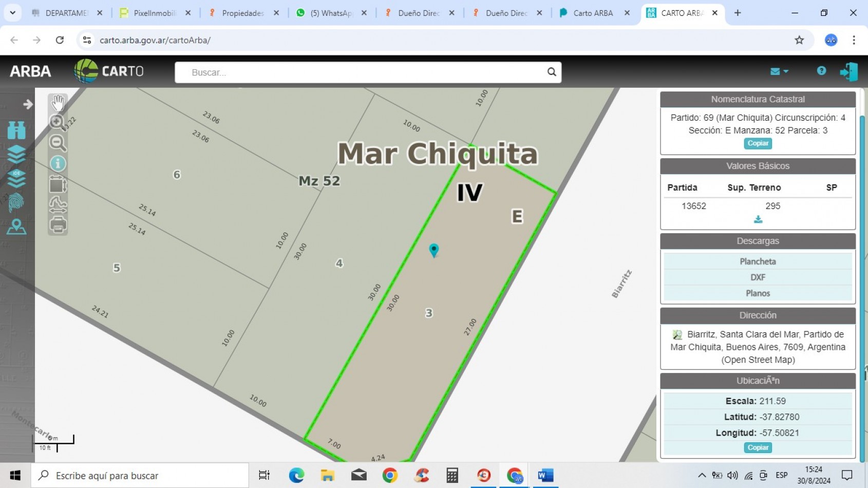Open the Chrome three-dot menu
Screen dimensions: 868x488
coord(854,40)
